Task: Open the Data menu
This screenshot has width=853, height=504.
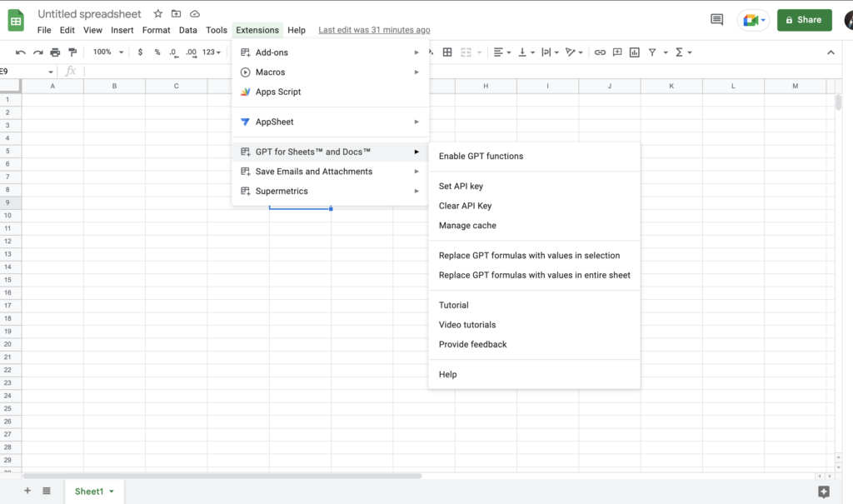Action: click(x=187, y=30)
